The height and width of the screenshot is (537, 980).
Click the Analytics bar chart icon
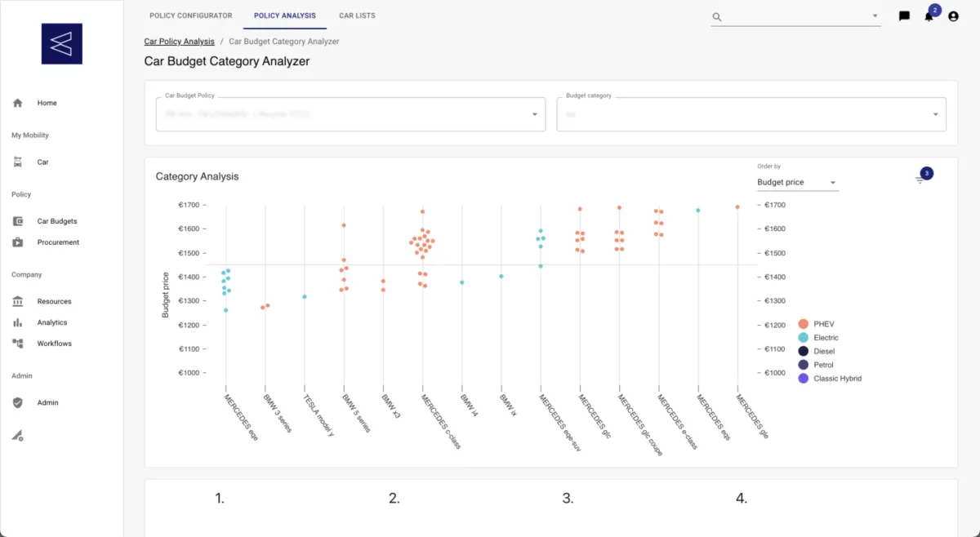tap(18, 322)
